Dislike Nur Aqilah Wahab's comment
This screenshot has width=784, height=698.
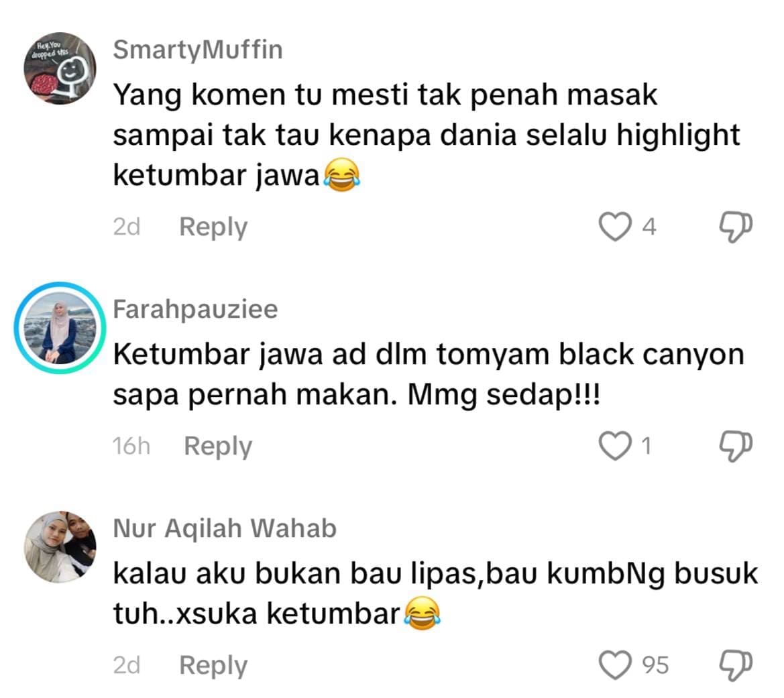(736, 666)
